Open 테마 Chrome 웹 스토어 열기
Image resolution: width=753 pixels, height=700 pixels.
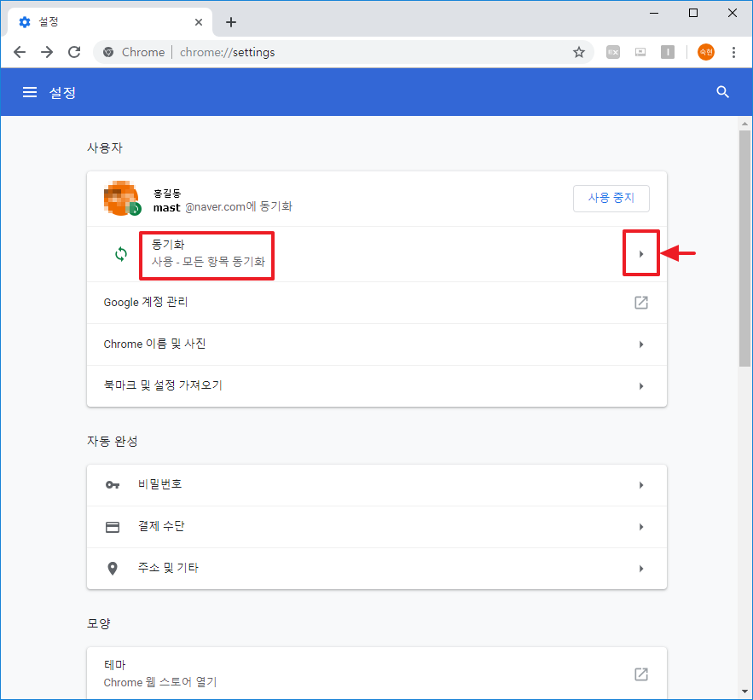click(377, 673)
